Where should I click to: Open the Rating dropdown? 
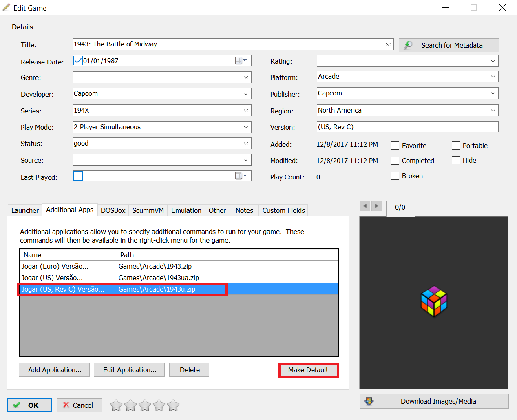coord(493,61)
